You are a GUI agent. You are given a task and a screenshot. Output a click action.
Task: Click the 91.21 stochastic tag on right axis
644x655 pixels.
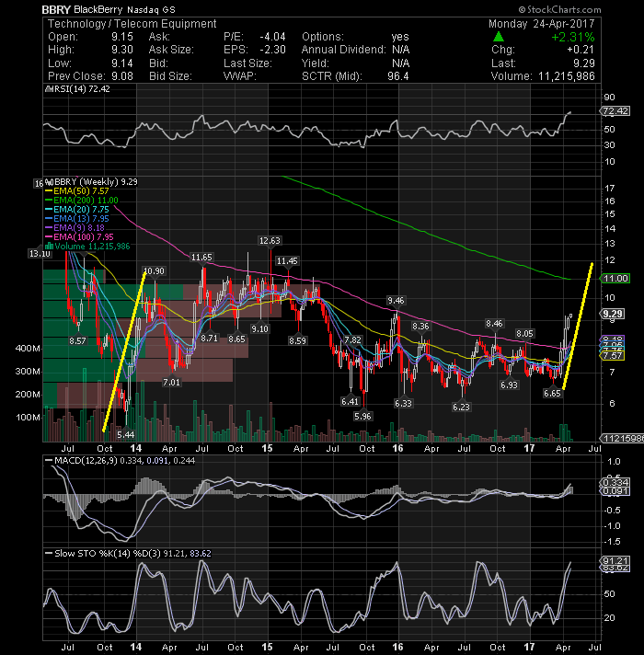(x=615, y=560)
